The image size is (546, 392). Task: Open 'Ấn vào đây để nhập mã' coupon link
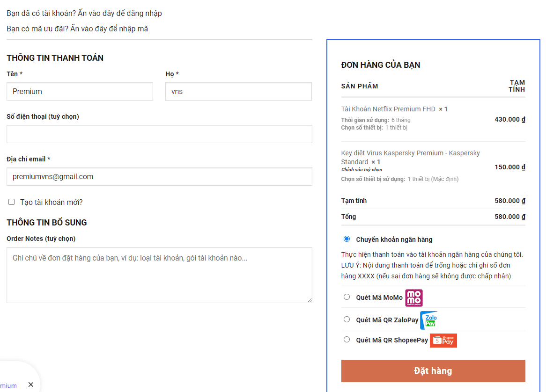109,29
